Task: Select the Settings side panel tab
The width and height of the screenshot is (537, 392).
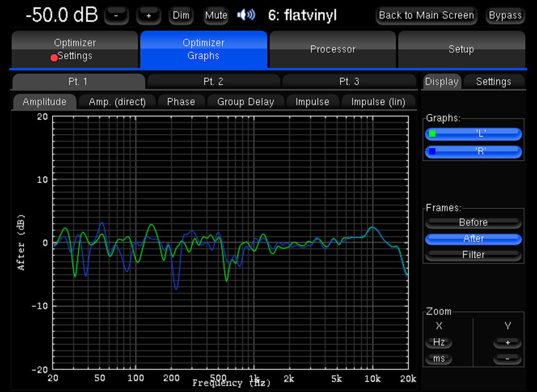Action: pos(494,81)
